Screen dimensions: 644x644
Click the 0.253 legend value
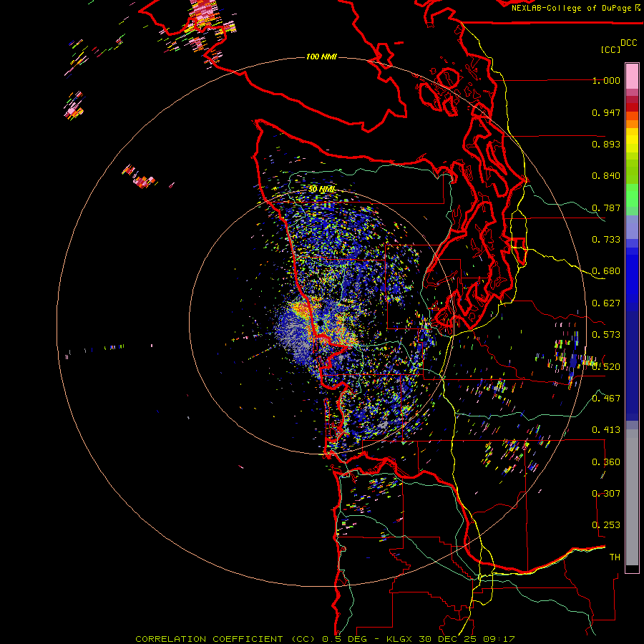[x=606, y=525]
